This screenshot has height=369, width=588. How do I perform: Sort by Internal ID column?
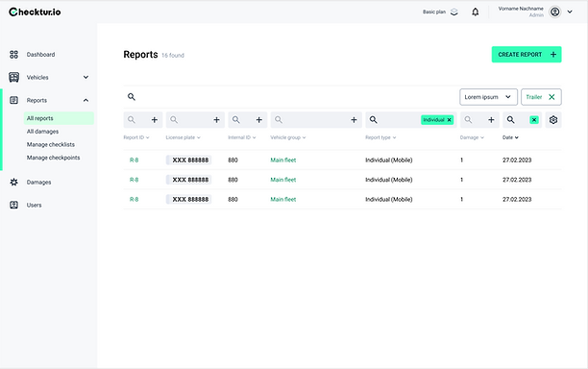pyautogui.click(x=242, y=137)
